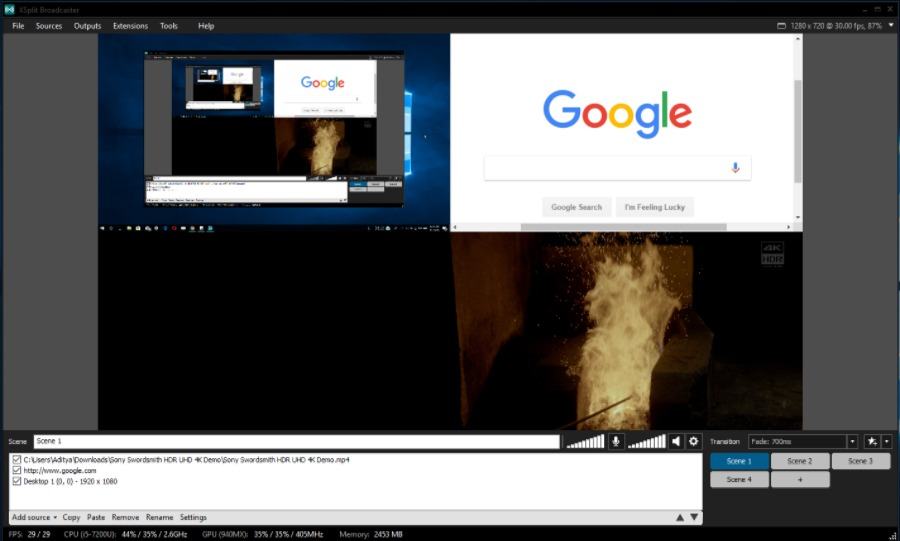Click the XSplit Broadcaster logo icon

coord(9,8)
